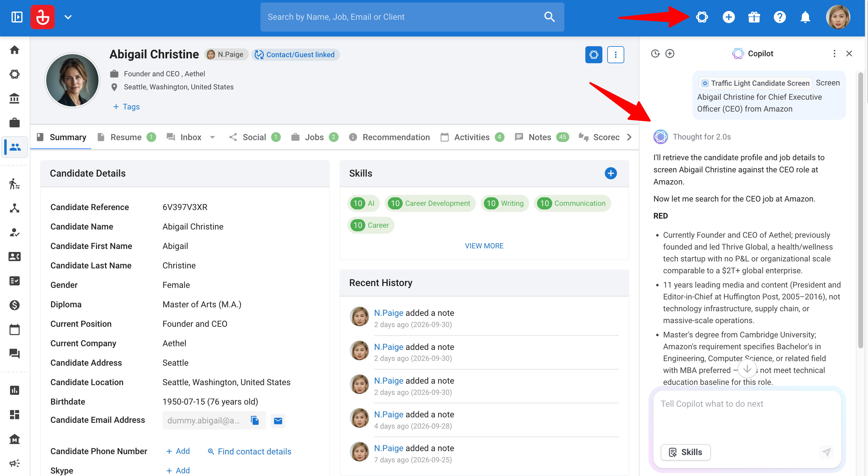The height and width of the screenshot is (476, 868).
Task: Open Copilot from the top bar icon
Action: coord(702,17)
